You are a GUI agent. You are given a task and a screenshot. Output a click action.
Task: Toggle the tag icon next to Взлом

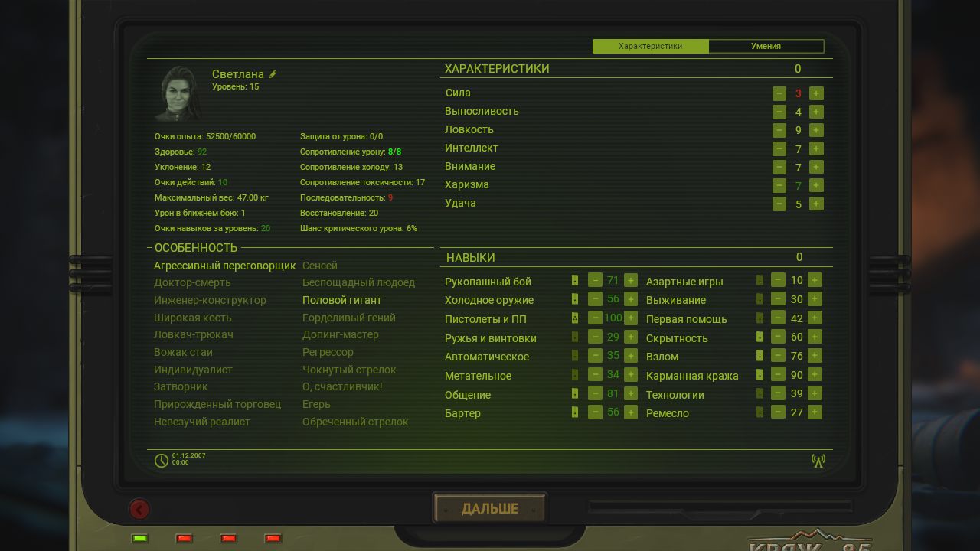point(759,355)
